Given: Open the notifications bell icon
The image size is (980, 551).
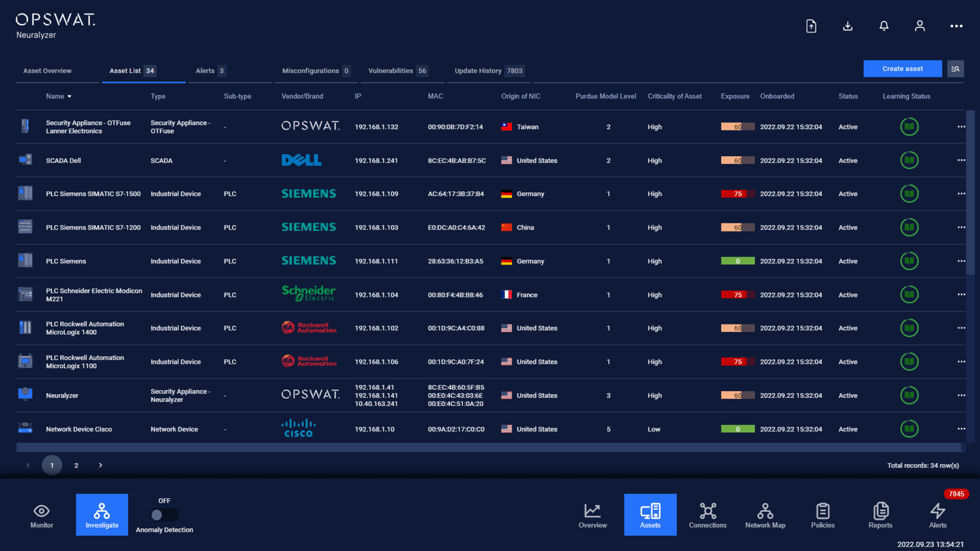Looking at the screenshot, I should point(884,26).
